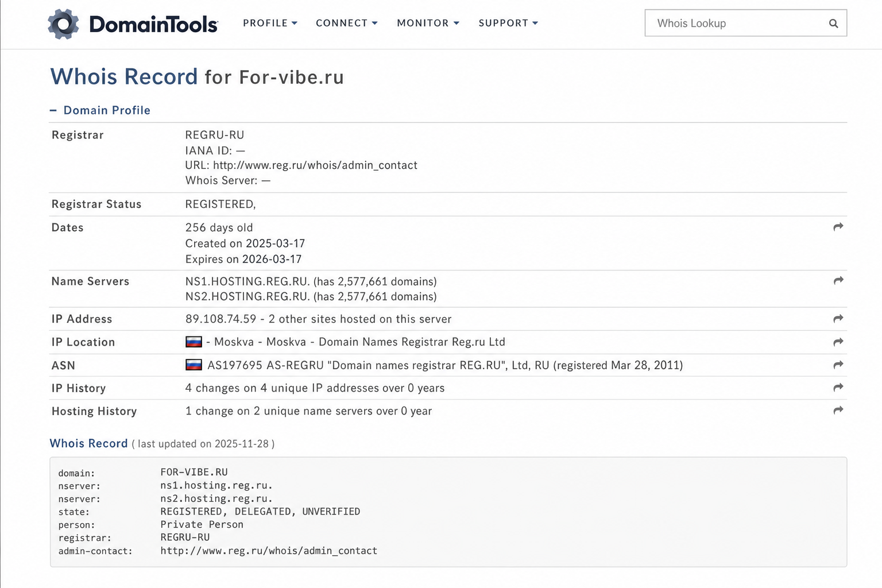This screenshot has width=882, height=588.
Task: Open the MONITOR dropdown menu
Action: [428, 23]
